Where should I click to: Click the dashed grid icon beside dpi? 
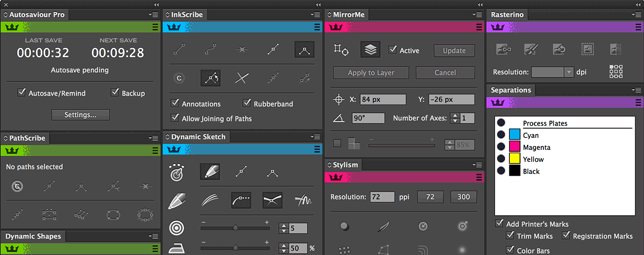(x=616, y=71)
